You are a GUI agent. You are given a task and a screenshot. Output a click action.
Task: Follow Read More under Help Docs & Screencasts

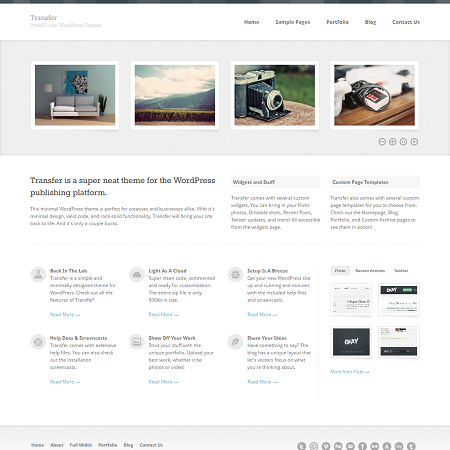pyautogui.click(x=65, y=382)
